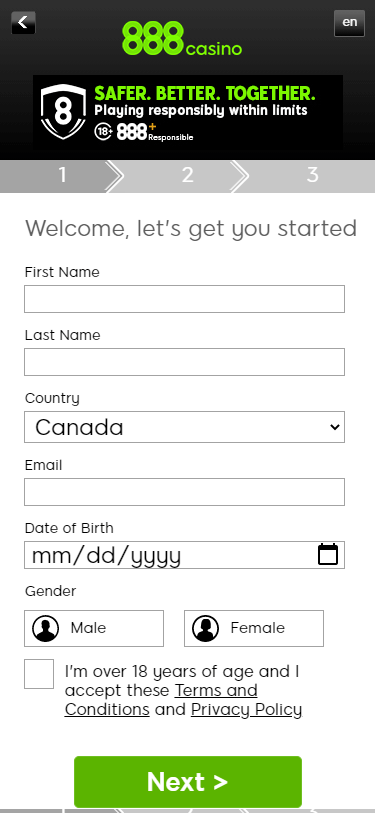Click the Male avatar icon
Image resolution: width=375 pixels, height=813 pixels.
[46, 628]
